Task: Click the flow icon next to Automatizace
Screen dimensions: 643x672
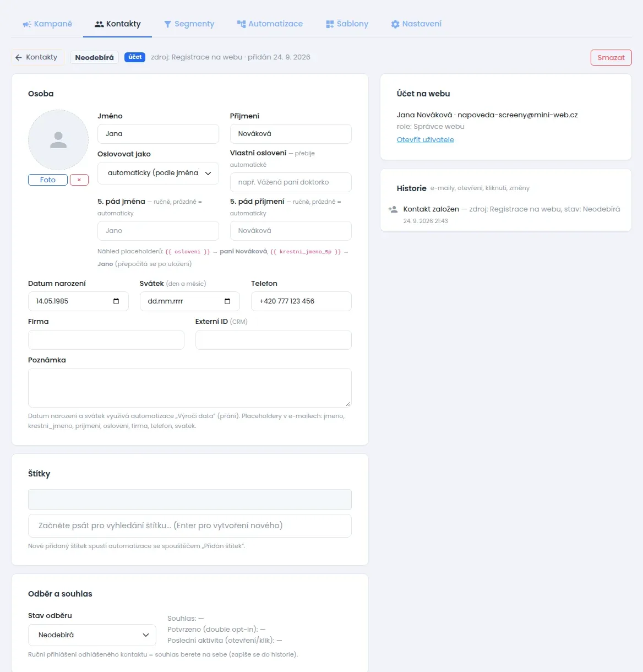Action: [x=241, y=24]
